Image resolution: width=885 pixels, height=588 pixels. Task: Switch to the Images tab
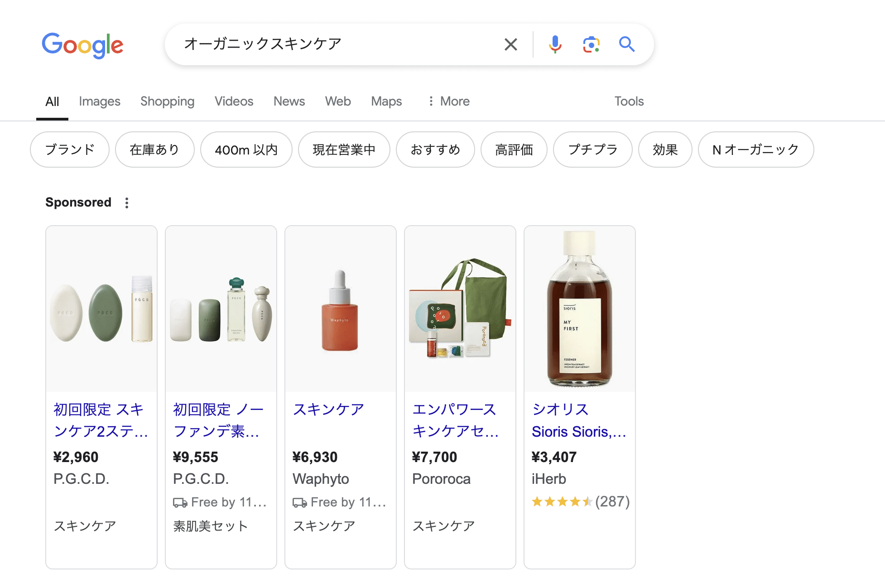tap(99, 101)
